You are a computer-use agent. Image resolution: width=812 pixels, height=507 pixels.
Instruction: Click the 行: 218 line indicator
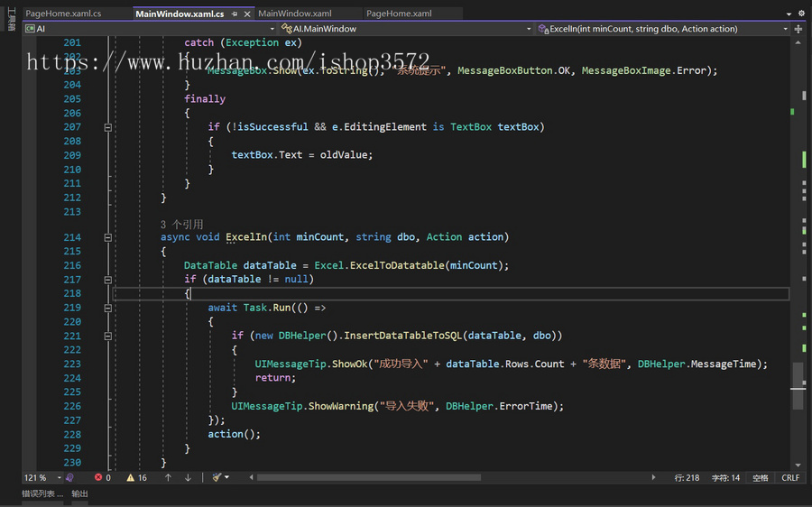tap(687, 477)
